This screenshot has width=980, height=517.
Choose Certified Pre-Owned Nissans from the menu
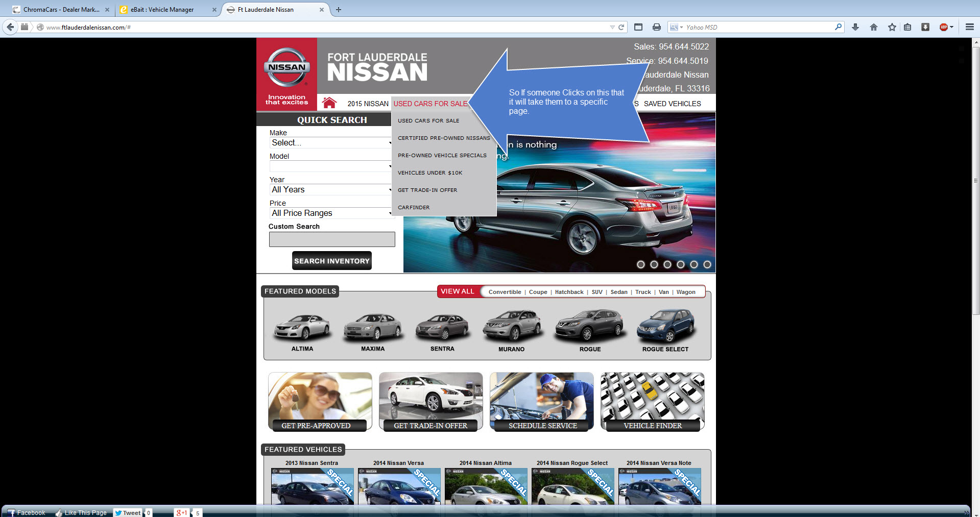444,138
